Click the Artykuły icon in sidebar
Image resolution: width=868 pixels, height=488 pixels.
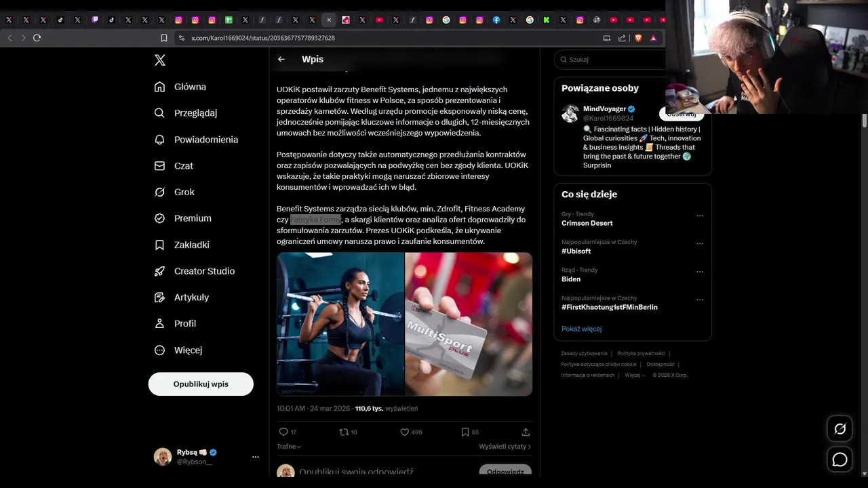160,298
